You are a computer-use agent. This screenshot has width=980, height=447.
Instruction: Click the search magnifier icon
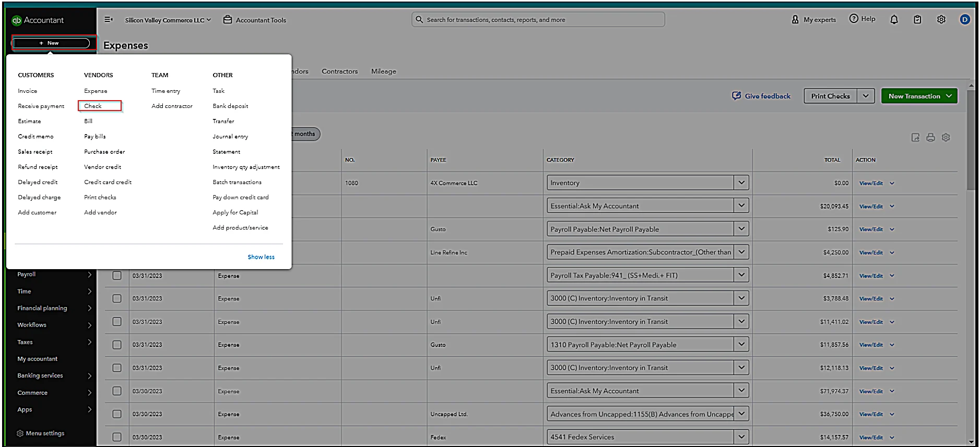[x=419, y=19]
